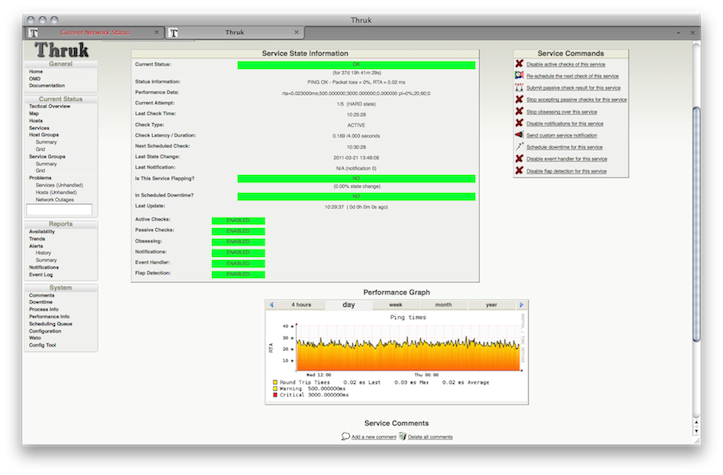Open Disable flap detection for this service link
723x475 pixels.
pyautogui.click(x=566, y=171)
